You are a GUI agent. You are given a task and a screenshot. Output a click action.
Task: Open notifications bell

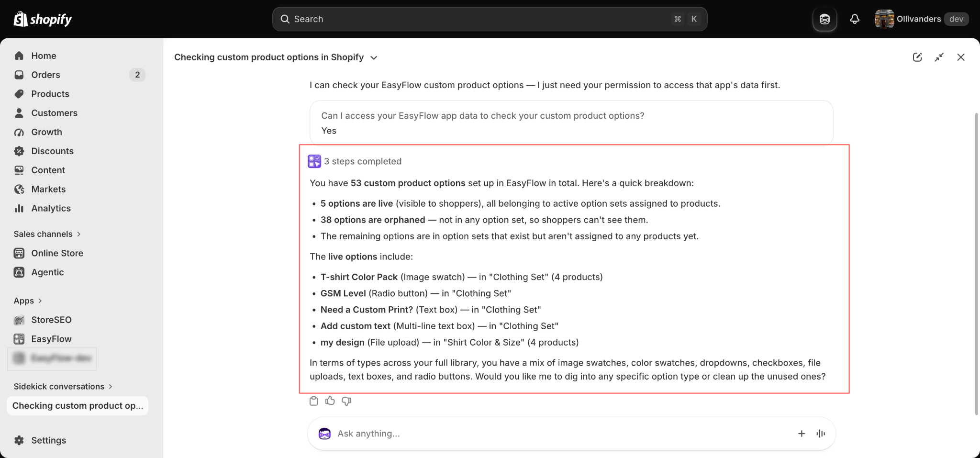pyautogui.click(x=855, y=19)
